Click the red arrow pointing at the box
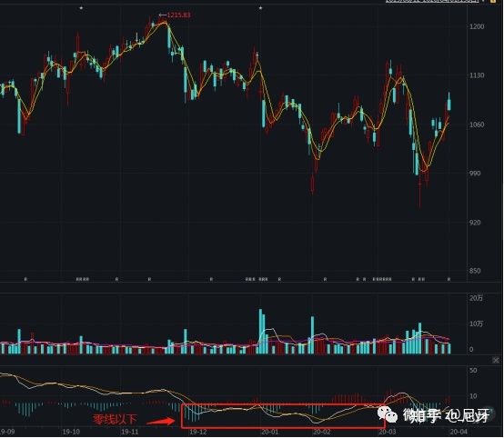The image size is (504, 438). [x=160, y=421]
